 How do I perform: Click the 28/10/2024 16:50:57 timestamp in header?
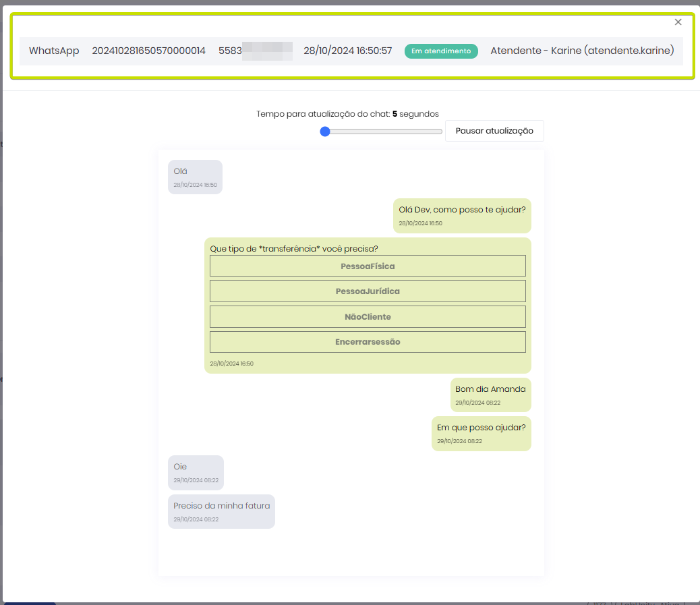[x=347, y=51]
